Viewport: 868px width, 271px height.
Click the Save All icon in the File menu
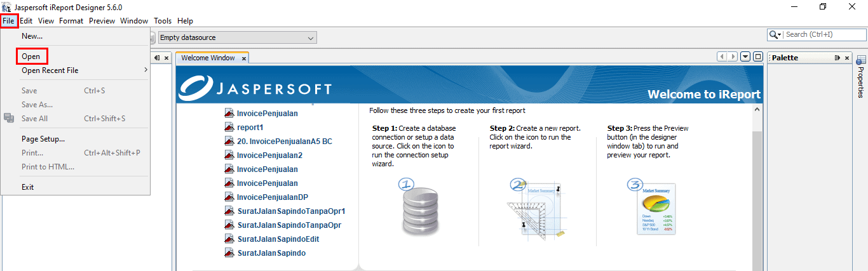pos(9,119)
